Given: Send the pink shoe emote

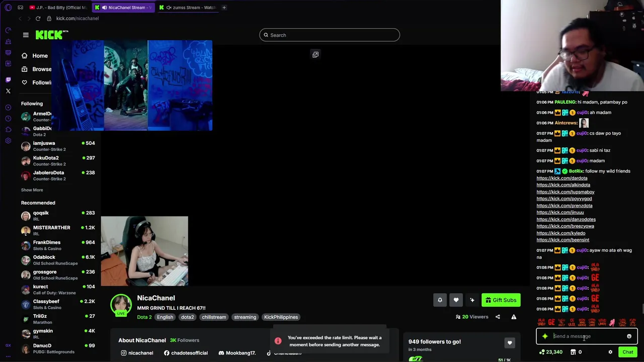Looking at the screenshot, I should [612, 322].
